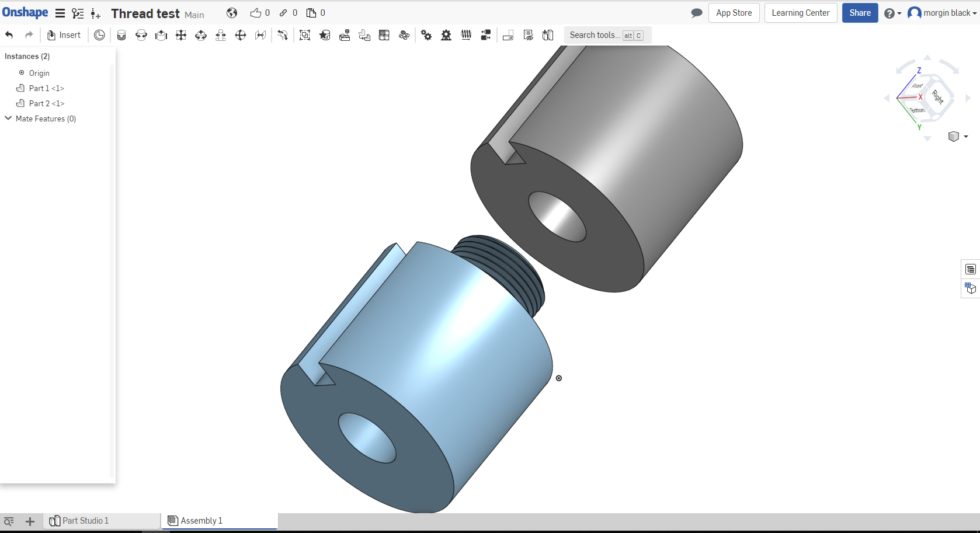Click the clock-shaped icon beside Insert
The image size is (980, 533).
click(x=100, y=35)
